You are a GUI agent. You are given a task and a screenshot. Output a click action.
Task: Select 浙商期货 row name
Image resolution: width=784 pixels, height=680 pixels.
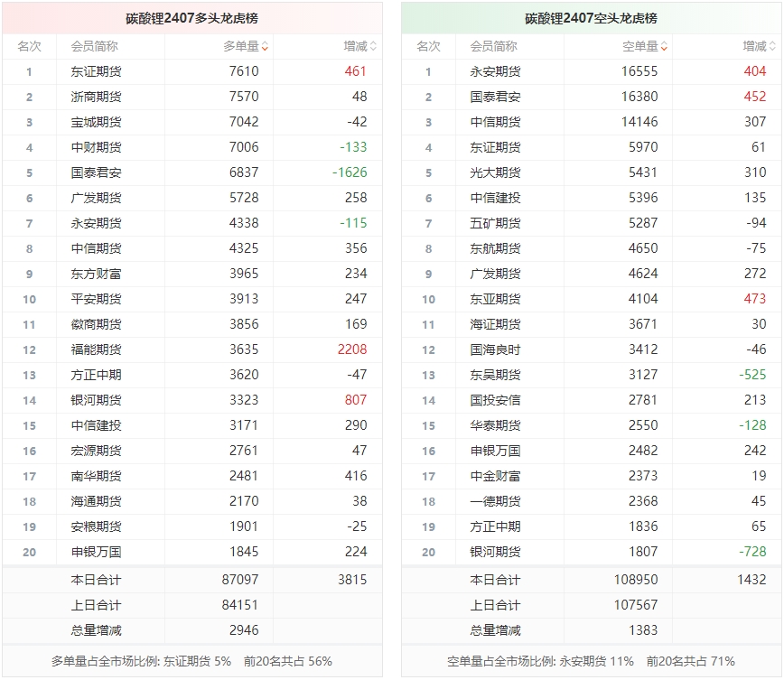click(x=96, y=97)
